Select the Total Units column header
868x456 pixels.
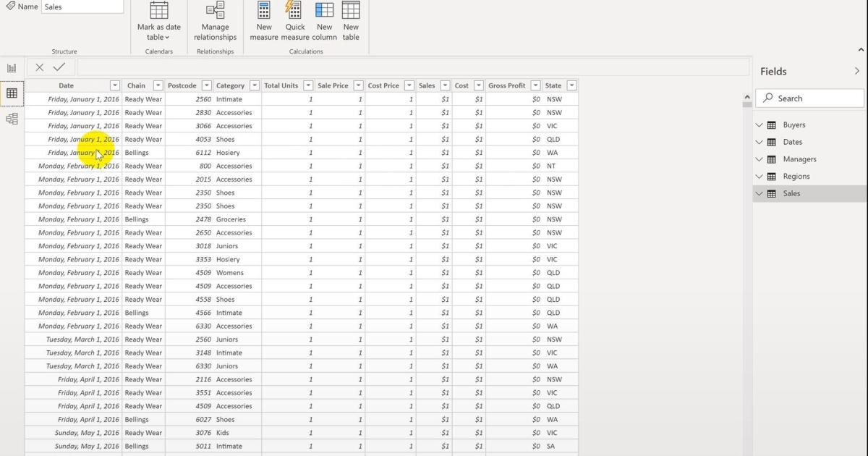pos(281,85)
